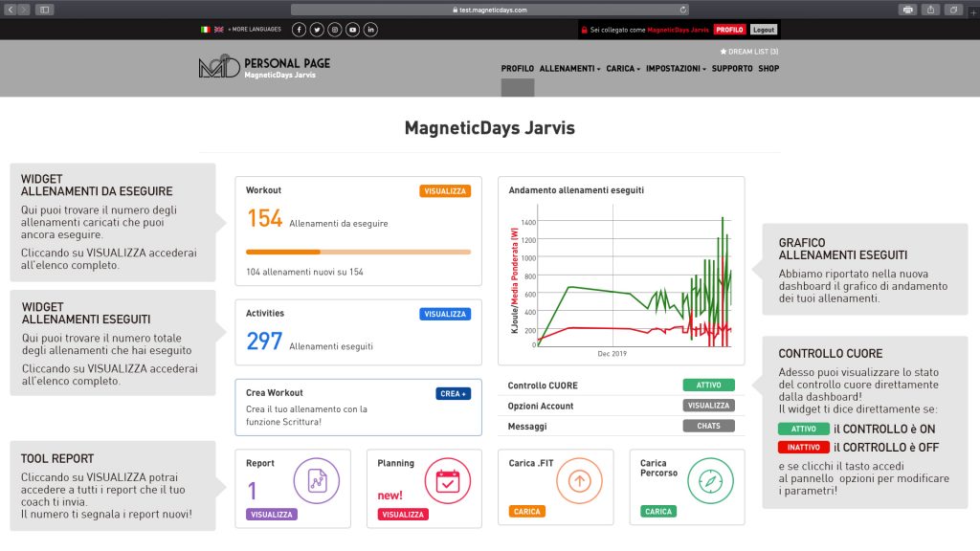
Task: Open the YouTube social icon
Action: [352, 30]
